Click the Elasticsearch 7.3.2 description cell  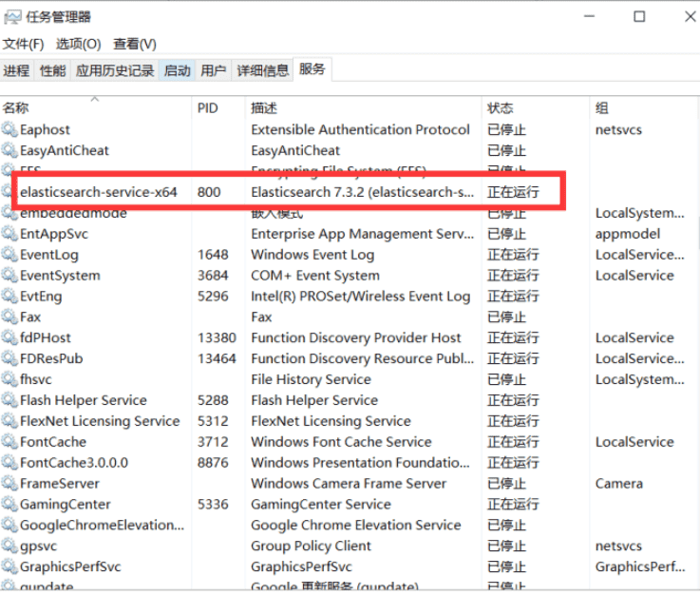(x=362, y=192)
